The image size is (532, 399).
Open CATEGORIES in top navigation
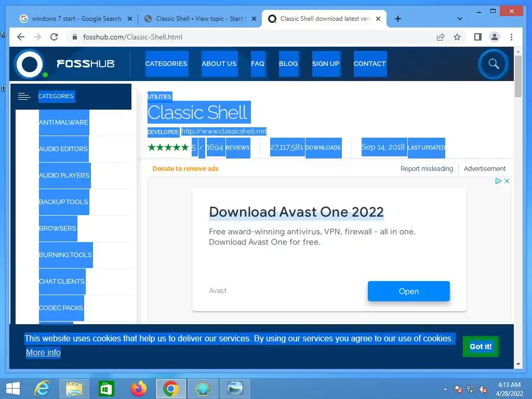click(x=166, y=64)
